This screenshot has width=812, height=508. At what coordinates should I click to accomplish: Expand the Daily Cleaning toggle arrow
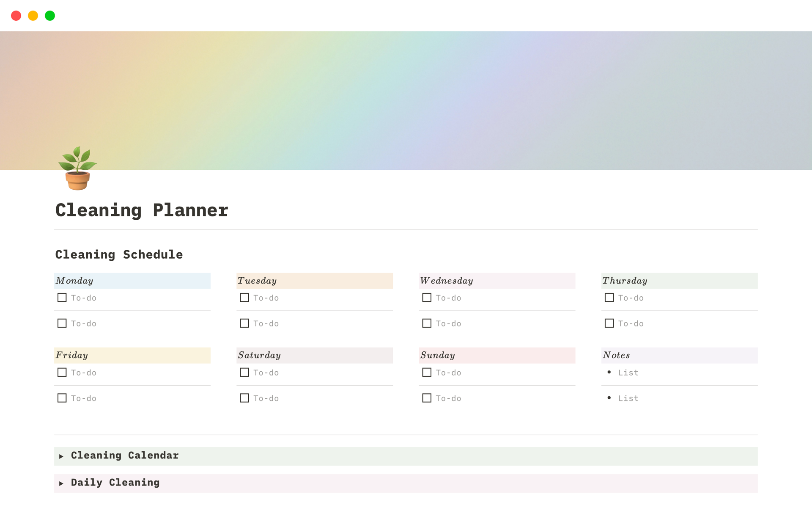tap(61, 483)
